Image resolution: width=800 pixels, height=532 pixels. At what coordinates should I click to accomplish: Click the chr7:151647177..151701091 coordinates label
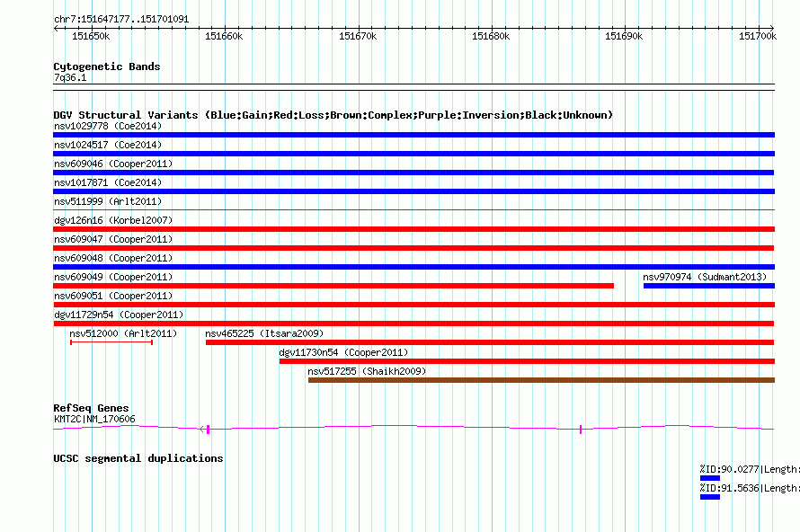point(121,20)
